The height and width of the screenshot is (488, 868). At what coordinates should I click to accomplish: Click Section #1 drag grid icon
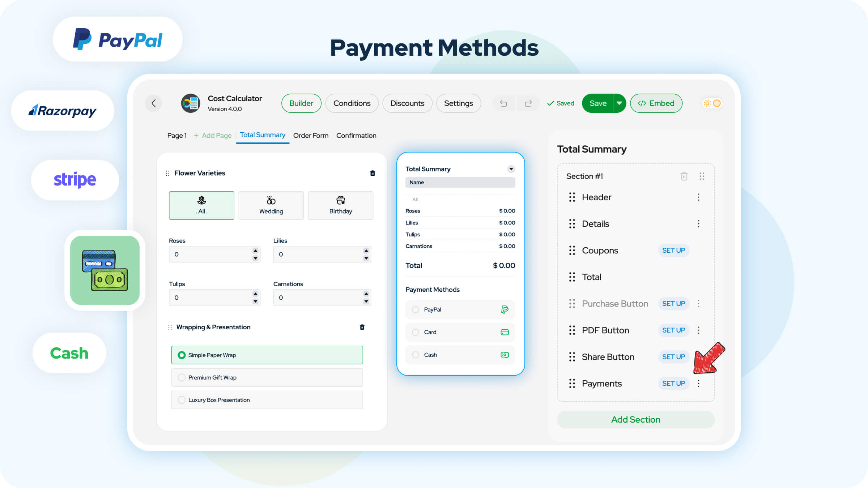tap(702, 176)
